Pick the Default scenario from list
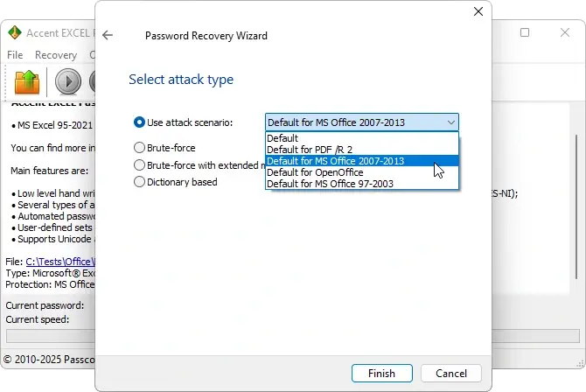 pyautogui.click(x=362, y=138)
